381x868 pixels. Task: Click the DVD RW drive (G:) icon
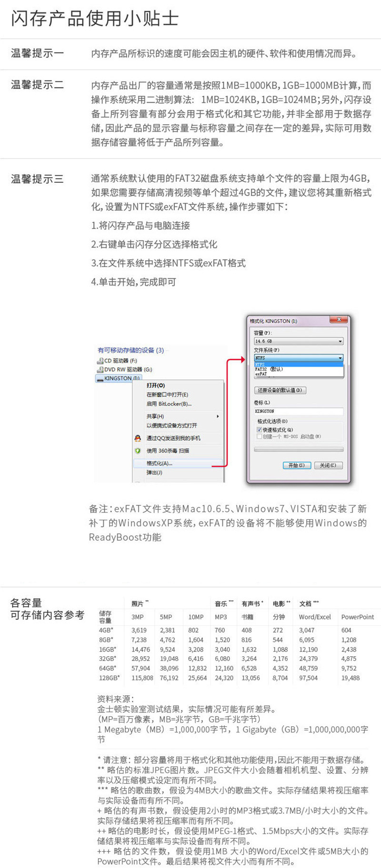[100, 369]
